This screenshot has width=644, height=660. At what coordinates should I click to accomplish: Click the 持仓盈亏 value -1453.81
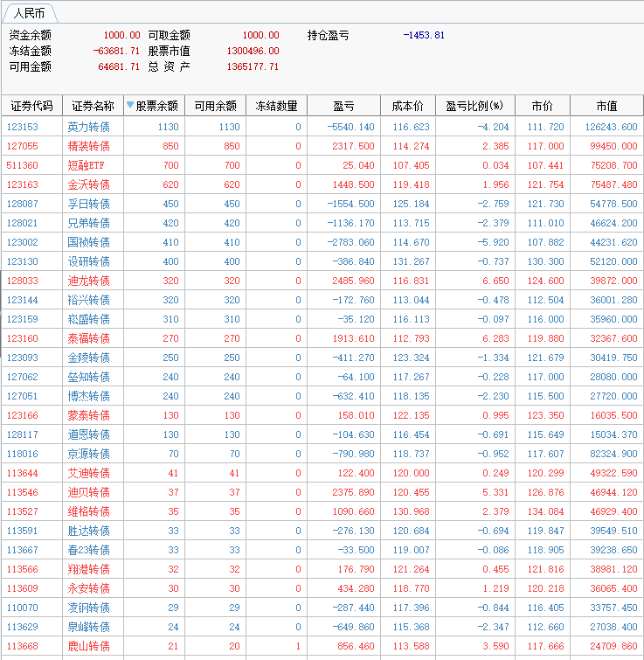[x=424, y=35]
